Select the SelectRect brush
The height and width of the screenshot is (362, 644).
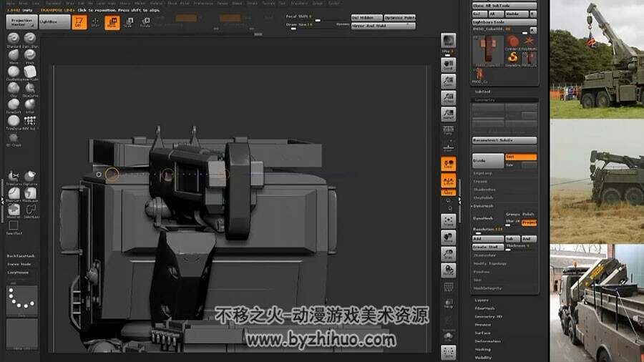[x=14, y=226]
